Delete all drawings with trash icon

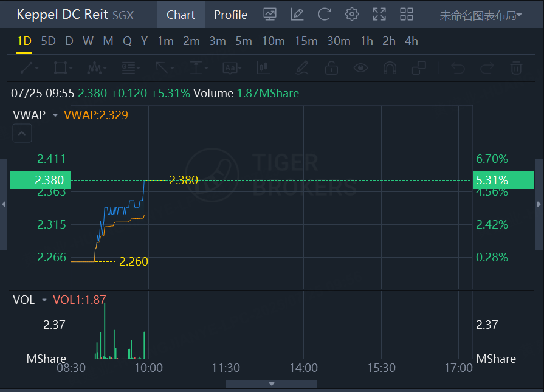coord(516,68)
